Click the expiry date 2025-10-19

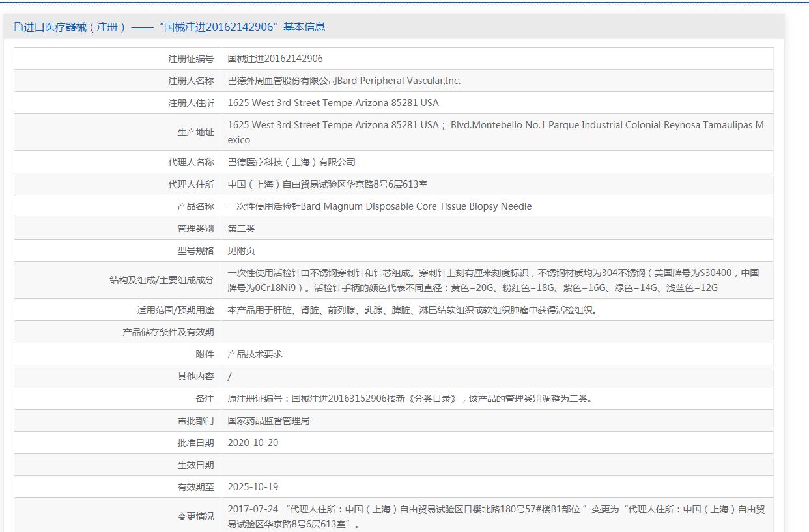point(253,487)
